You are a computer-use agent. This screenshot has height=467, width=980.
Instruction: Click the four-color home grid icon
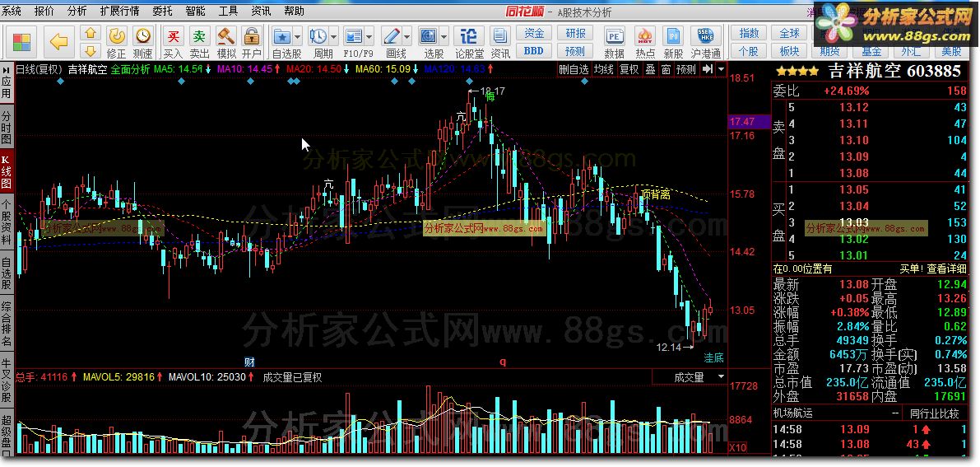(x=21, y=42)
